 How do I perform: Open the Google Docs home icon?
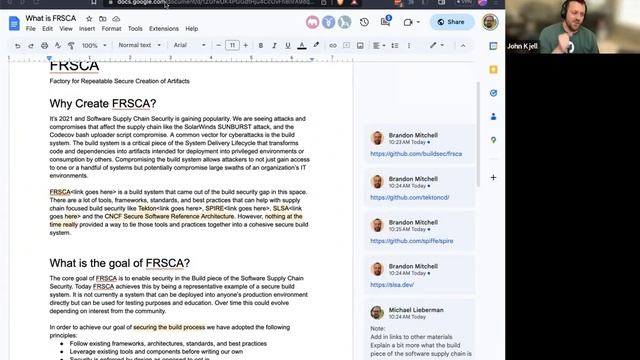(x=14, y=23)
